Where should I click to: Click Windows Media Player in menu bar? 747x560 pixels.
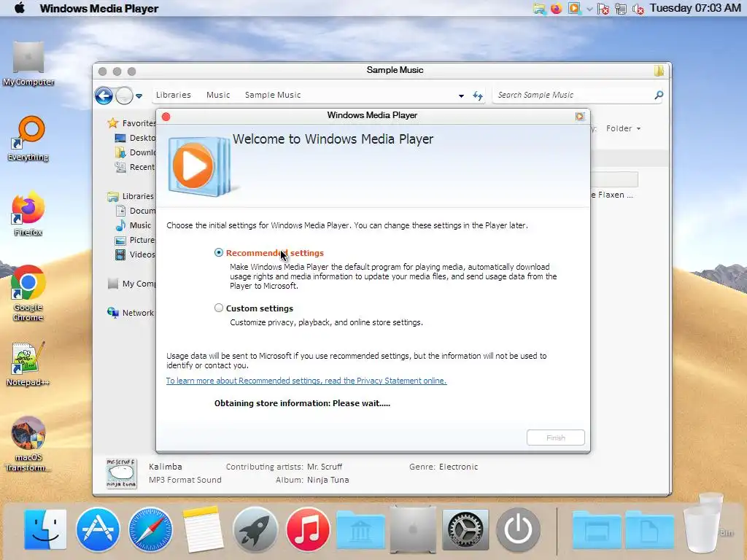click(99, 9)
